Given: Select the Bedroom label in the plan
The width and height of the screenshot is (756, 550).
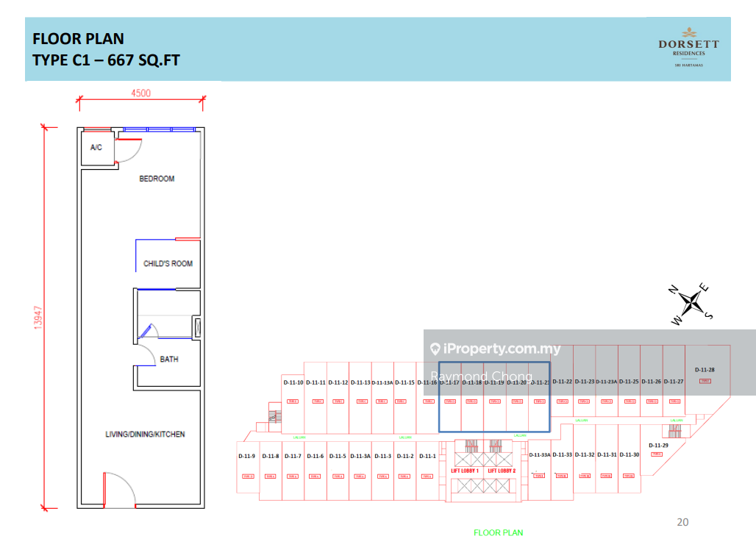Looking at the screenshot, I should click(157, 179).
